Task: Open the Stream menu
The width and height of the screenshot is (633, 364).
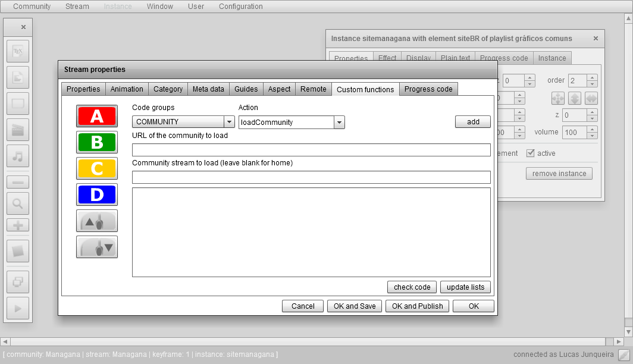Action: tap(77, 6)
